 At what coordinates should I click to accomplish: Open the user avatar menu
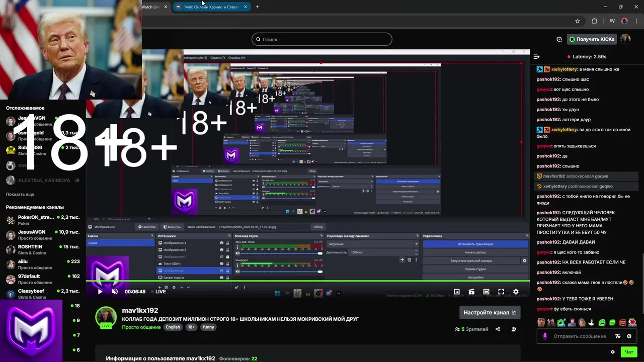click(x=625, y=39)
